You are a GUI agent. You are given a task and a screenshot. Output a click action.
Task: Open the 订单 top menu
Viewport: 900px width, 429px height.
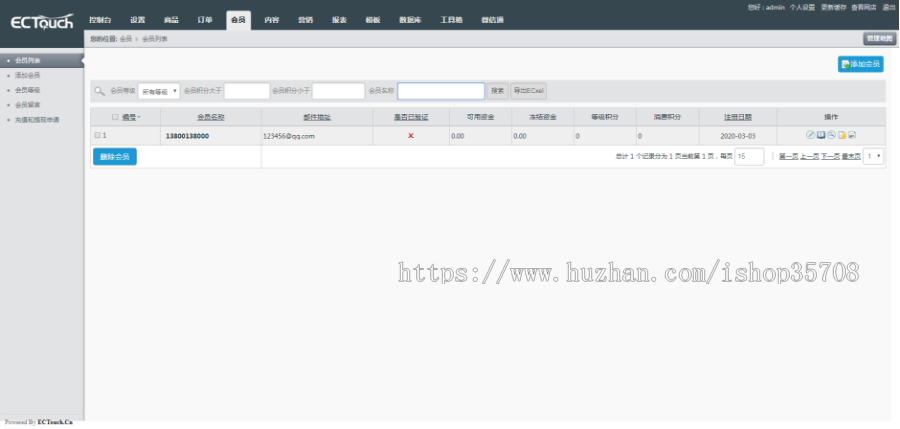coord(205,20)
